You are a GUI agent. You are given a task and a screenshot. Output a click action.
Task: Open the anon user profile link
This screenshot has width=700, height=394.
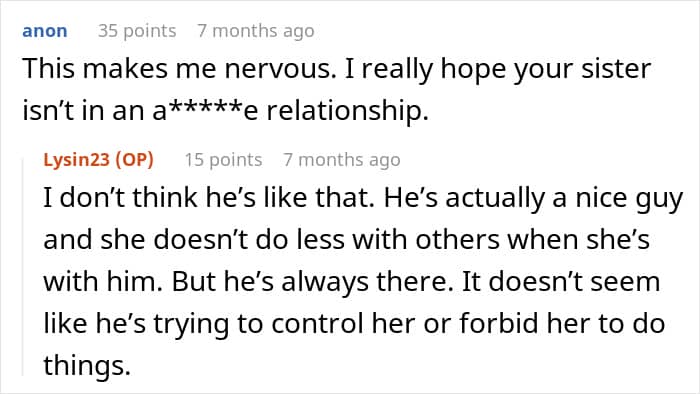click(45, 31)
